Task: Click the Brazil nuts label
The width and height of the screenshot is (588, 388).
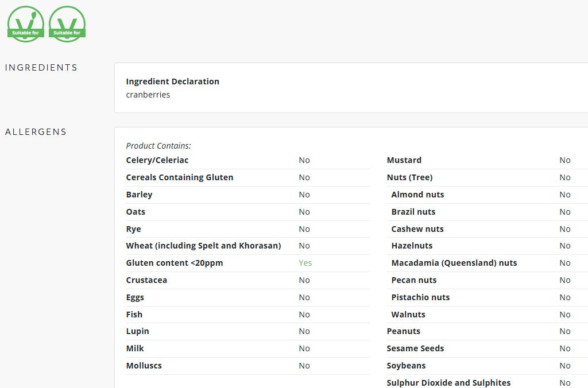Action: point(413,212)
